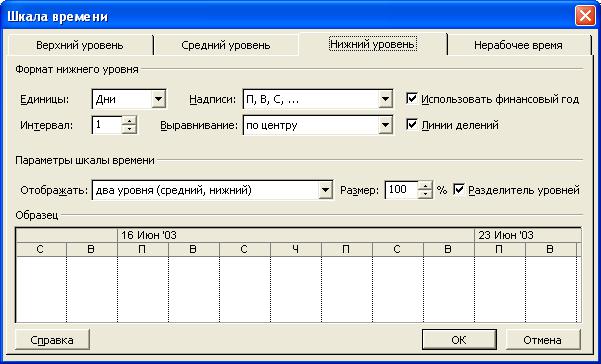The image size is (601, 364).
Task: Click the Ч day cell in sample
Action: pos(296,249)
